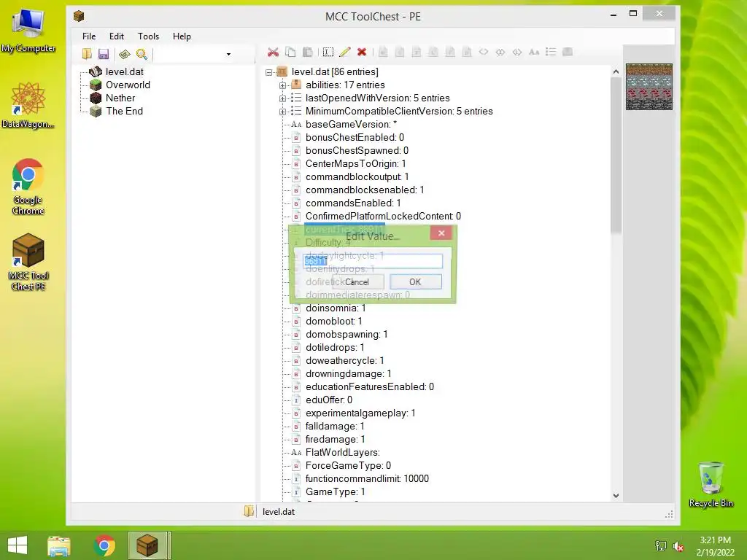Screen dimensions: 747x560
Task: Open File Explorer from the taskbar
Action: pyautogui.click(x=59, y=545)
